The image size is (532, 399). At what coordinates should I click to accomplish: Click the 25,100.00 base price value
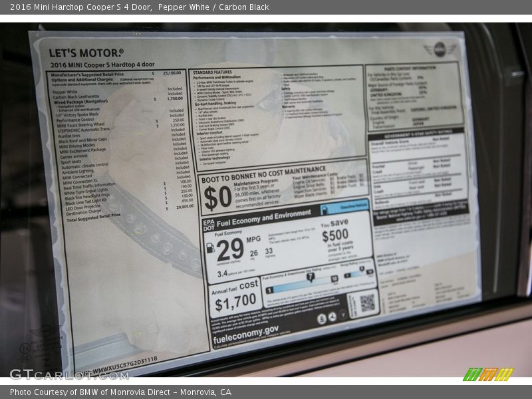pyautogui.click(x=172, y=73)
